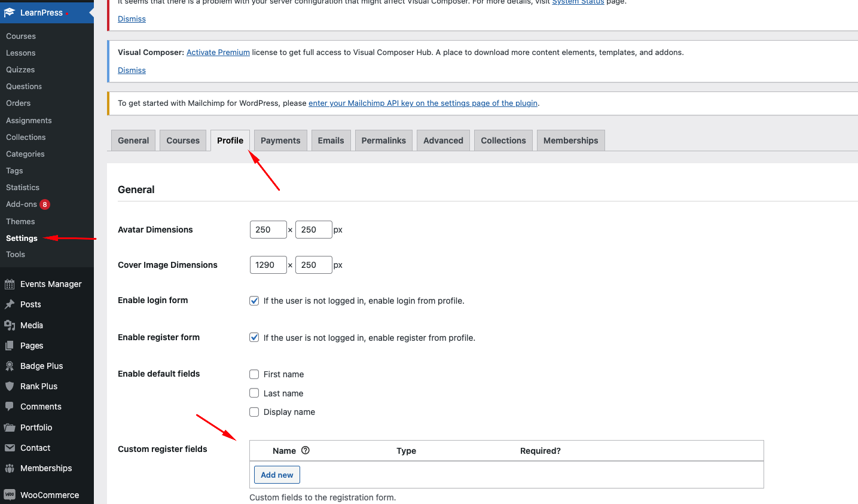Click the Events Manager calendar icon

(x=10, y=284)
